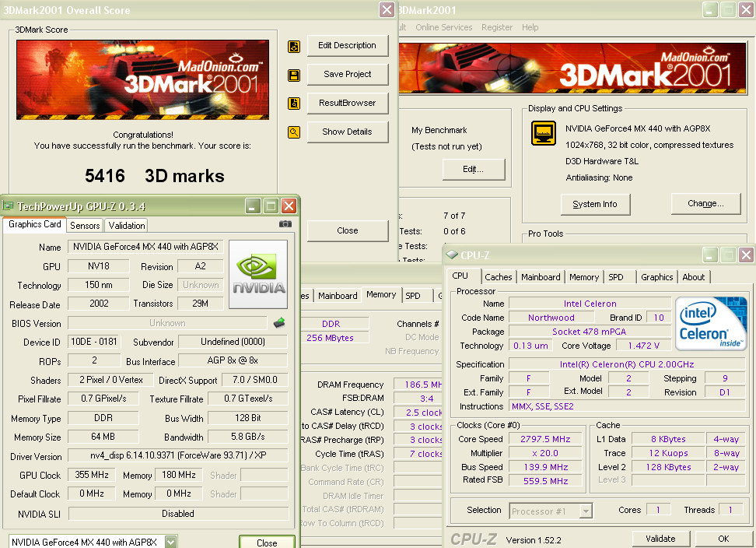Click the Edit Description button
This screenshot has height=548, width=756.
[347, 45]
